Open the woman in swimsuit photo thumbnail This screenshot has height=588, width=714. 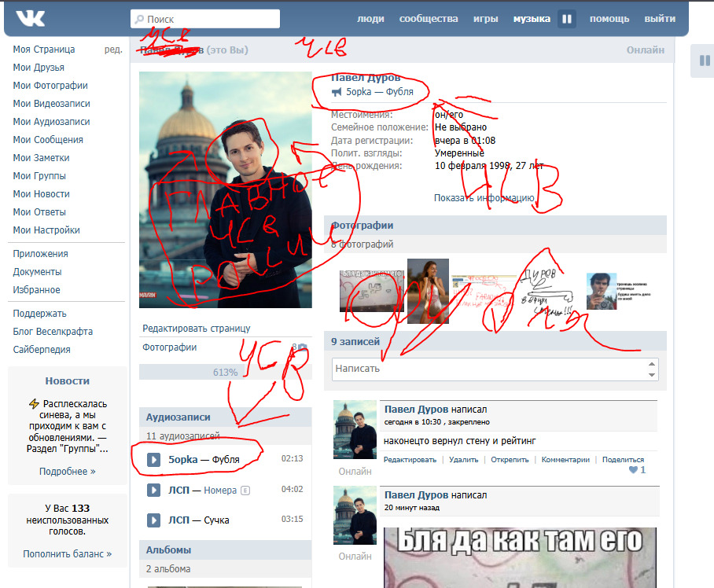coord(428,292)
